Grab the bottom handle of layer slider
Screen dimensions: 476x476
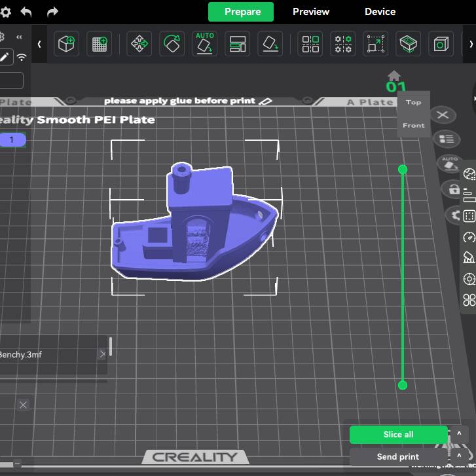click(x=403, y=385)
